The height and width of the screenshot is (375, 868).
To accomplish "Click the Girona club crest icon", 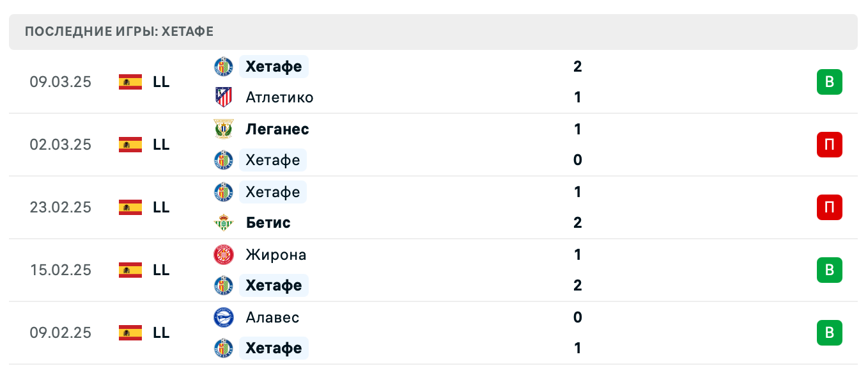I will (x=224, y=255).
